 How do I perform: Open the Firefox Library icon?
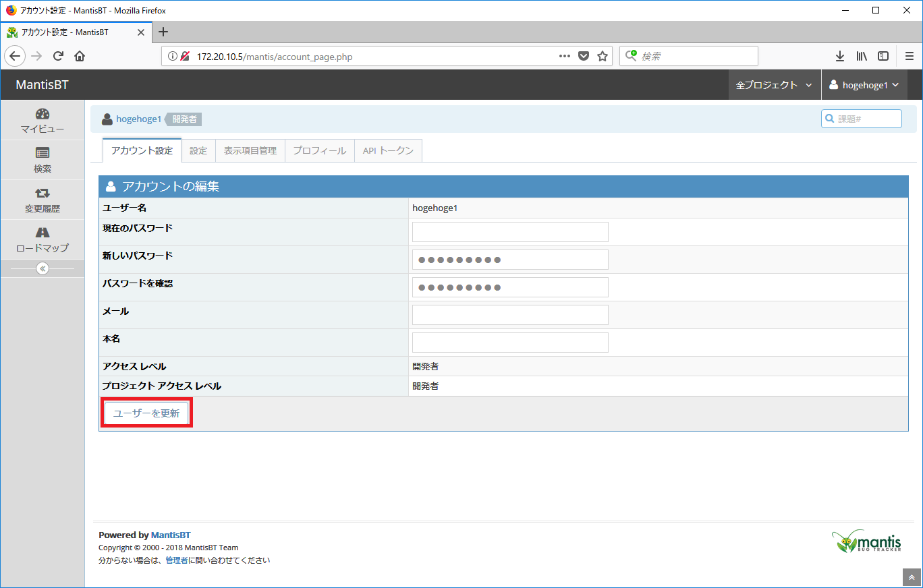pos(862,56)
